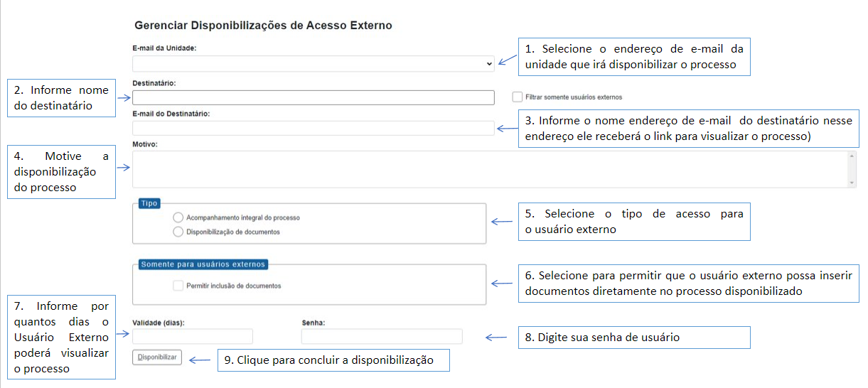
Task: Click the Validade (dias) input field
Action: [193, 336]
